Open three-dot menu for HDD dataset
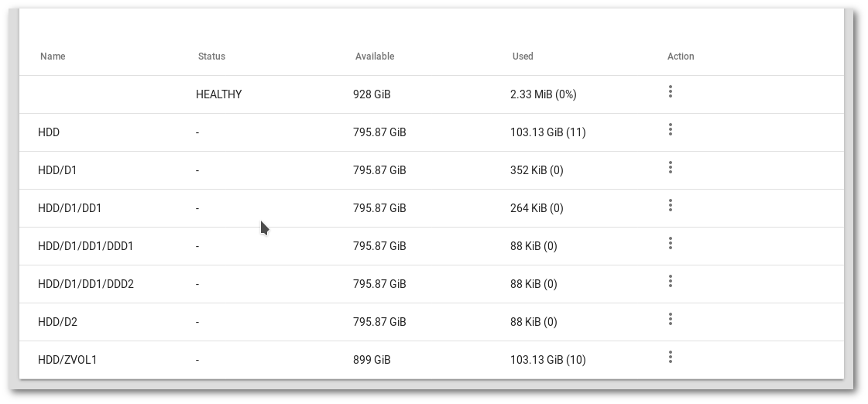Screen dimensions: 868x404 tap(671, 130)
